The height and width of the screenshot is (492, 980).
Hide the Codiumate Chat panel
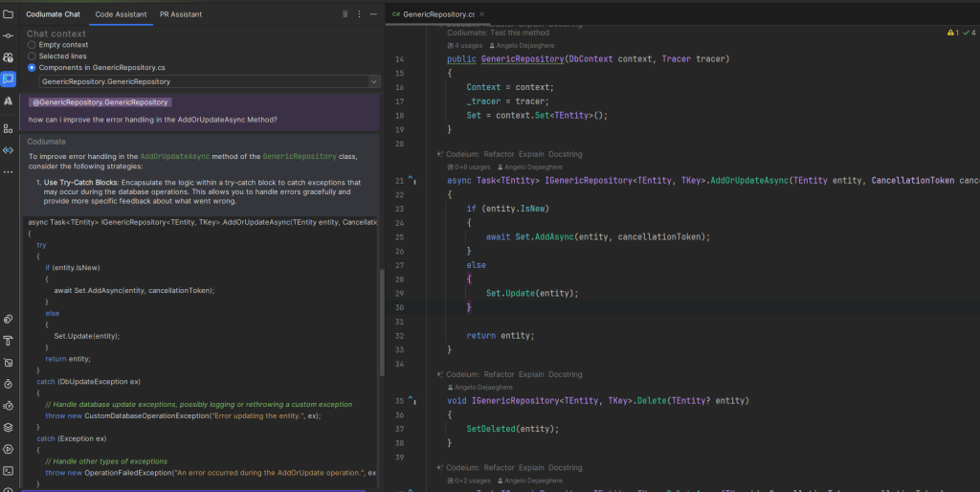(373, 13)
